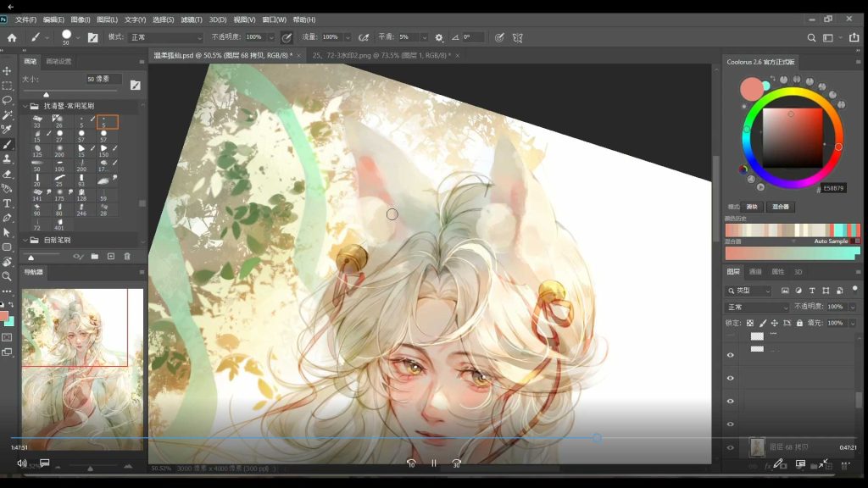Delete brush with trash icon
This screenshot has height=488, width=868.
pyautogui.click(x=127, y=256)
